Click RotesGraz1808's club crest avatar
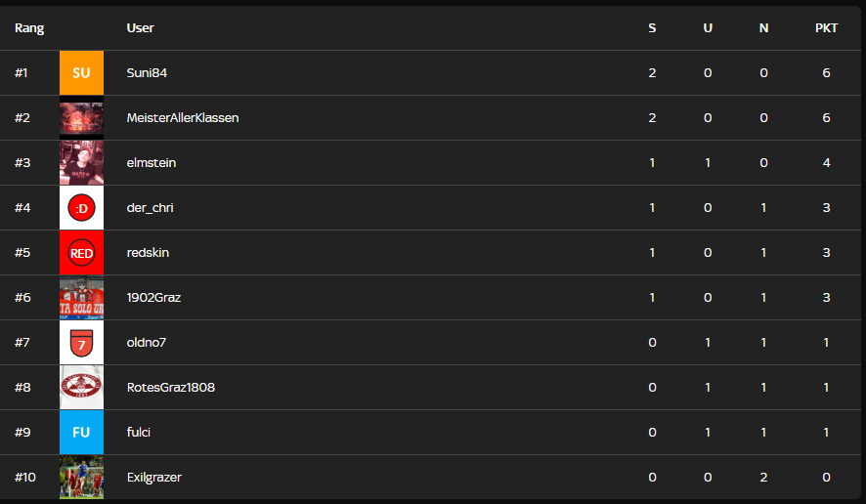 pyautogui.click(x=81, y=388)
